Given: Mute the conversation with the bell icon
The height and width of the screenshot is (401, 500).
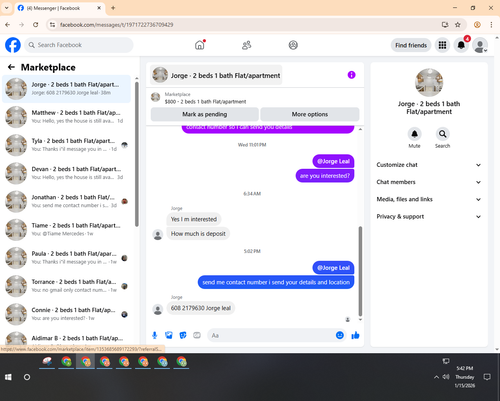Looking at the screenshot, I should point(414,134).
